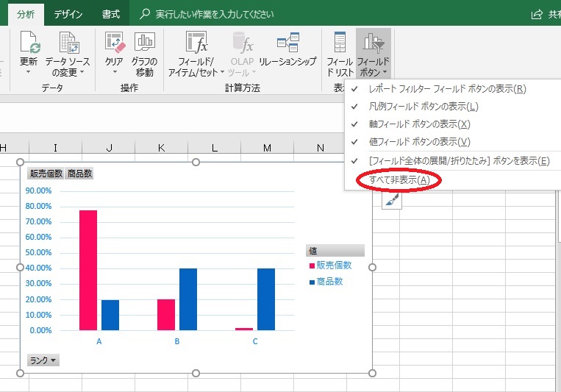Click the 更新 (Refresh) icon
Image resolution: width=561 pixels, height=392 pixels.
(x=29, y=44)
